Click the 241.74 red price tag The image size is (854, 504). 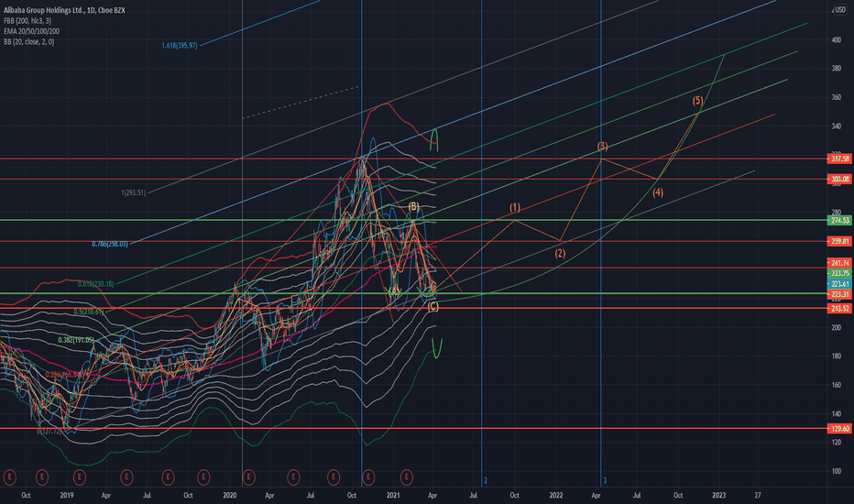coord(840,263)
